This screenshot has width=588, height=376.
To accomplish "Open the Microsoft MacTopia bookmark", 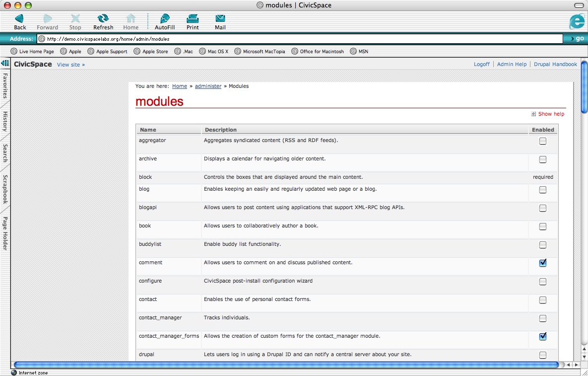I will click(260, 52).
